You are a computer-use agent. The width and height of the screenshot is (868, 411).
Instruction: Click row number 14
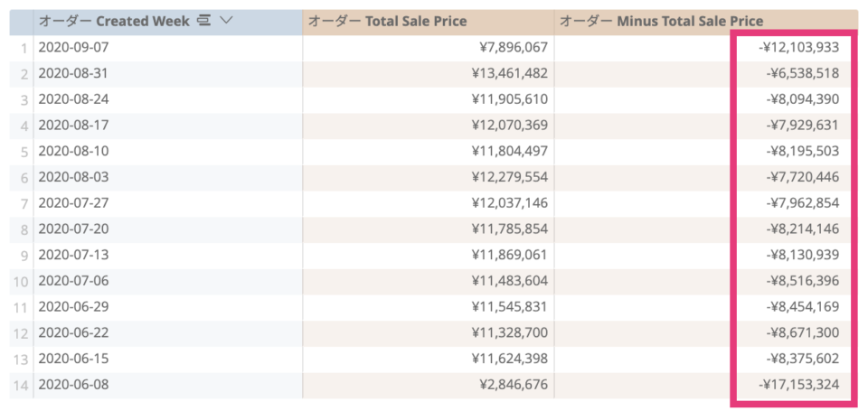(x=21, y=386)
